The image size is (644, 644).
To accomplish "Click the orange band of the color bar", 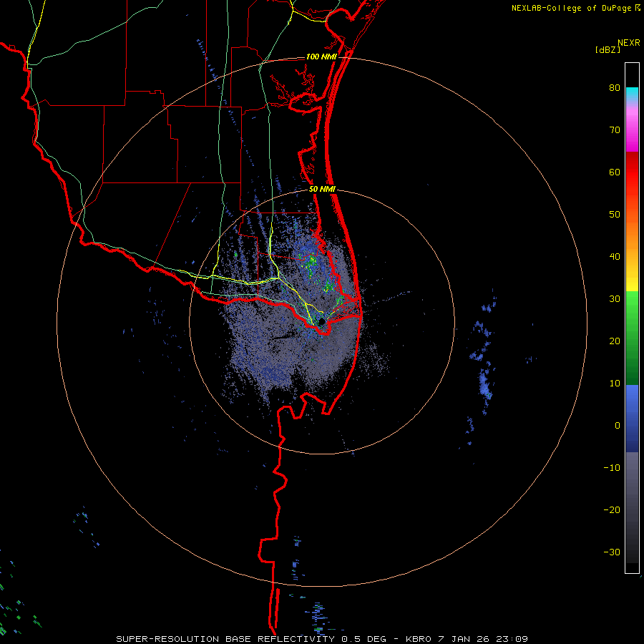I will point(632,234).
